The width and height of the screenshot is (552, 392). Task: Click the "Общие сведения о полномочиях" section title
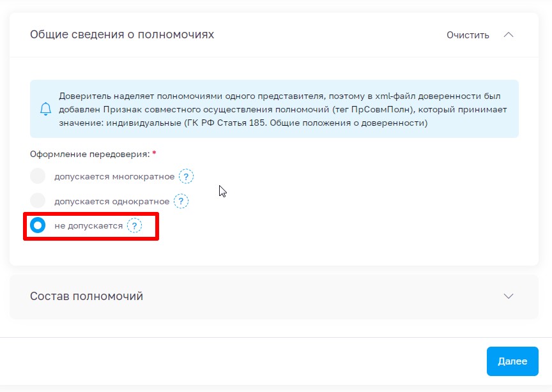[121, 35]
